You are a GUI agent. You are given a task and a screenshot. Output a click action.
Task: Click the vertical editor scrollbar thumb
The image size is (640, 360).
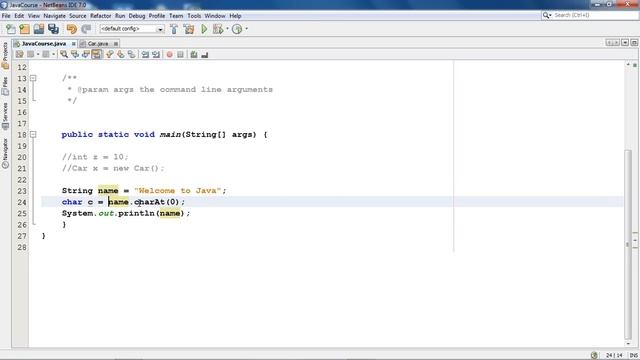(628, 244)
